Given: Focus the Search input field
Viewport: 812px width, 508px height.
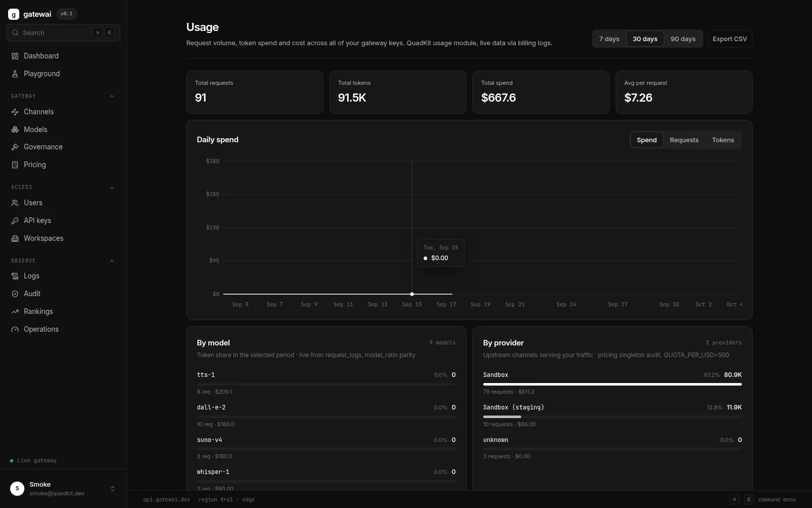Looking at the screenshot, I should (x=63, y=33).
